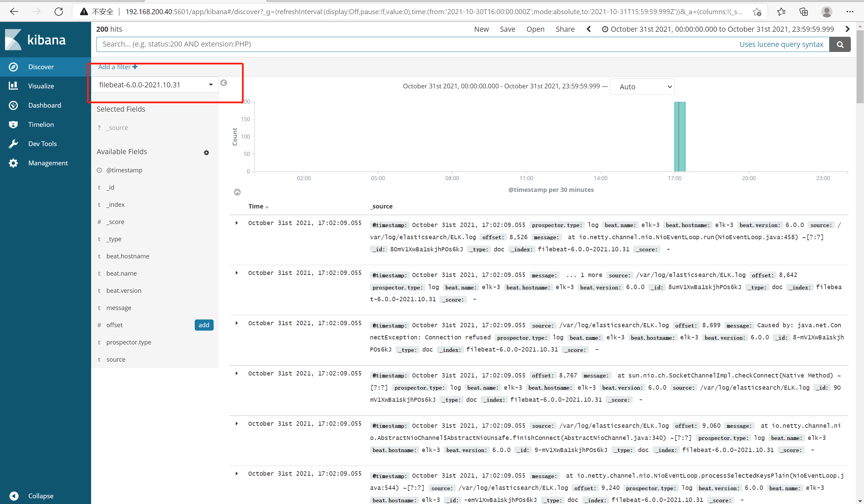Click Open in top menu

(x=536, y=29)
